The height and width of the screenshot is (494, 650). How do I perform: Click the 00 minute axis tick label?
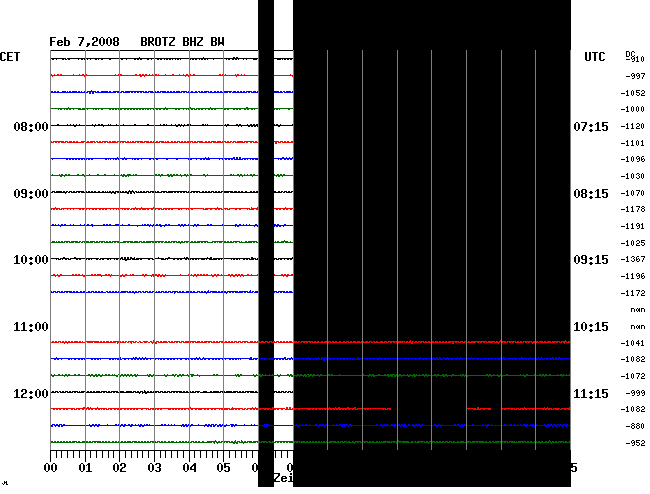coord(51,467)
